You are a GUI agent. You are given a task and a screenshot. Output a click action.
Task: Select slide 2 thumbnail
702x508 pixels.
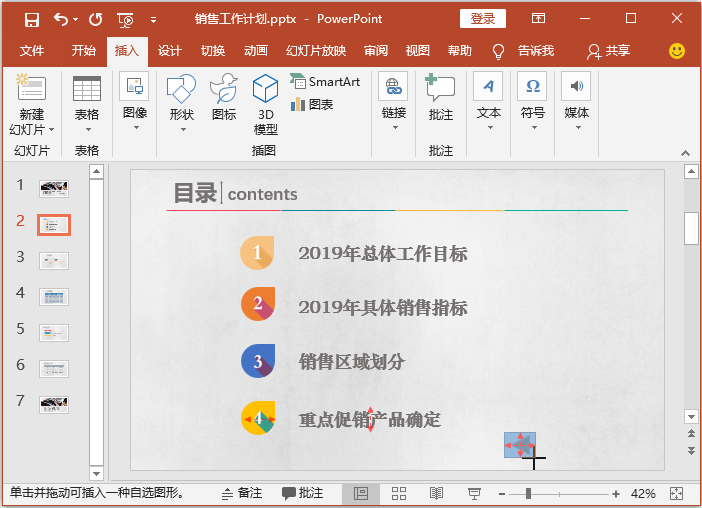(54, 225)
